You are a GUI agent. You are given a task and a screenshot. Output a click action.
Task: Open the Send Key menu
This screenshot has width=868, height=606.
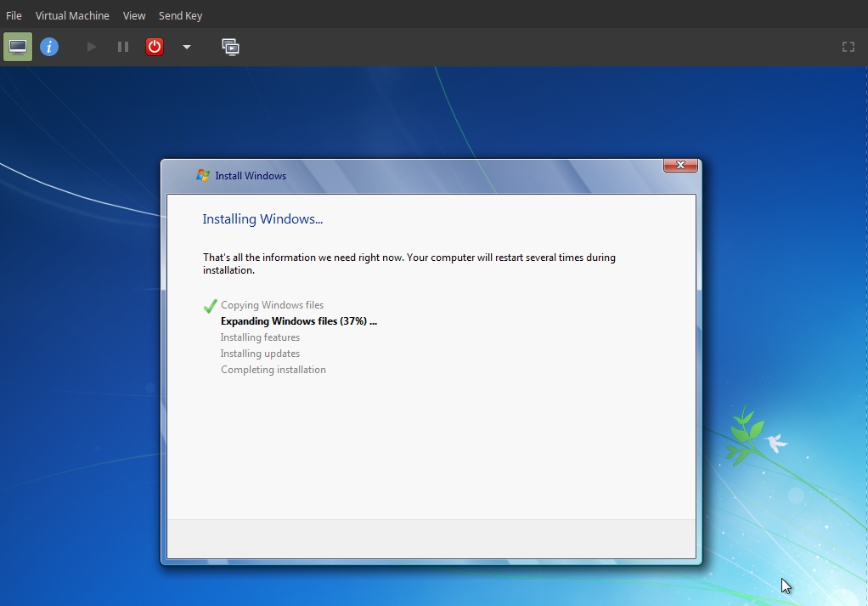click(x=180, y=15)
